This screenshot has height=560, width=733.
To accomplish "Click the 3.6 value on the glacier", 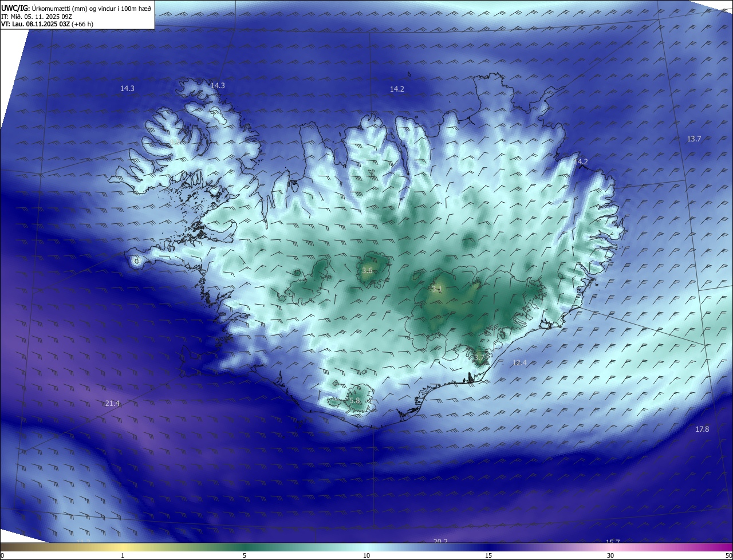I will (x=368, y=271).
